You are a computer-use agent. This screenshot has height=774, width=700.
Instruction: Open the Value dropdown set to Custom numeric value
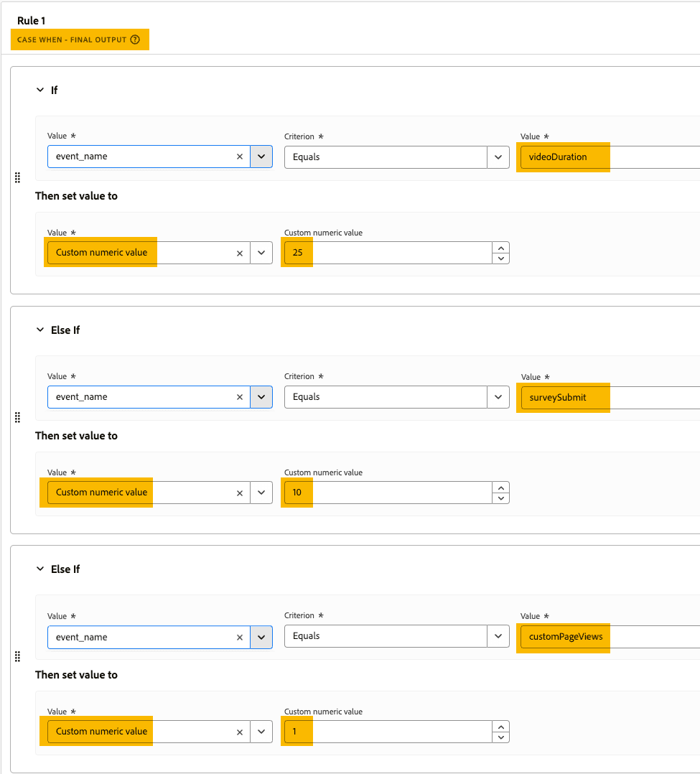(x=261, y=252)
